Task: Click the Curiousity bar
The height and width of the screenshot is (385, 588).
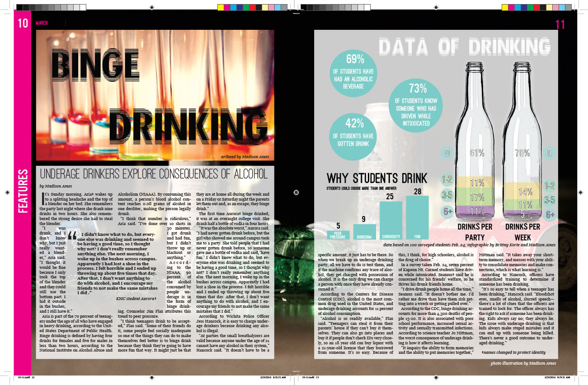Action: point(391,220)
